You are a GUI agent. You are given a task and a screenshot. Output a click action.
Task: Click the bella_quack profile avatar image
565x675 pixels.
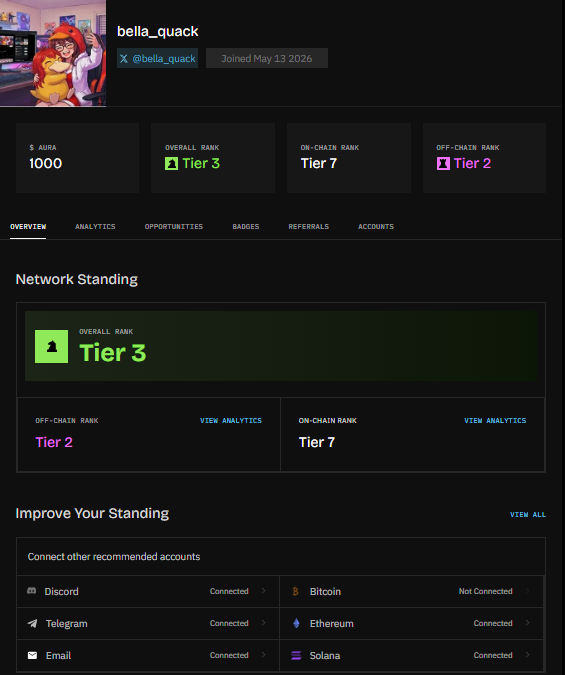(x=53, y=53)
